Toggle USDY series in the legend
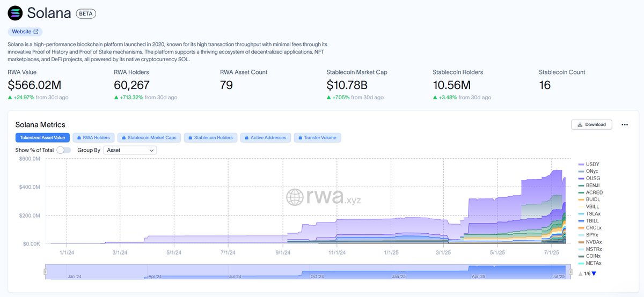Image resolution: width=644 pixels, height=297 pixels. tap(588, 164)
